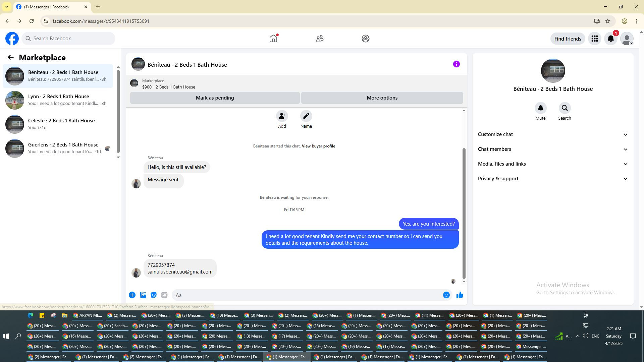Screen dimensions: 644x362
Task: Open Microsoft Edge from the taskbar
Action: click(31, 315)
